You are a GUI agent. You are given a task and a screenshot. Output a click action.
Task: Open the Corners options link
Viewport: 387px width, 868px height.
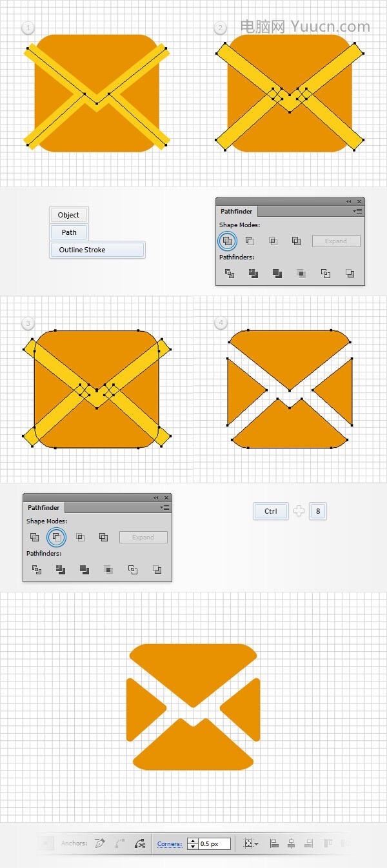pyautogui.click(x=170, y=843)
